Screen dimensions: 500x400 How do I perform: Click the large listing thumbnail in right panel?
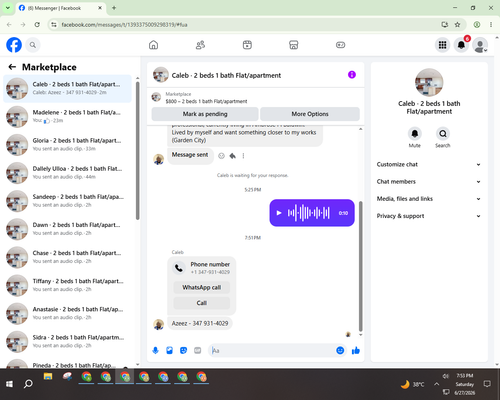point(429,82)
